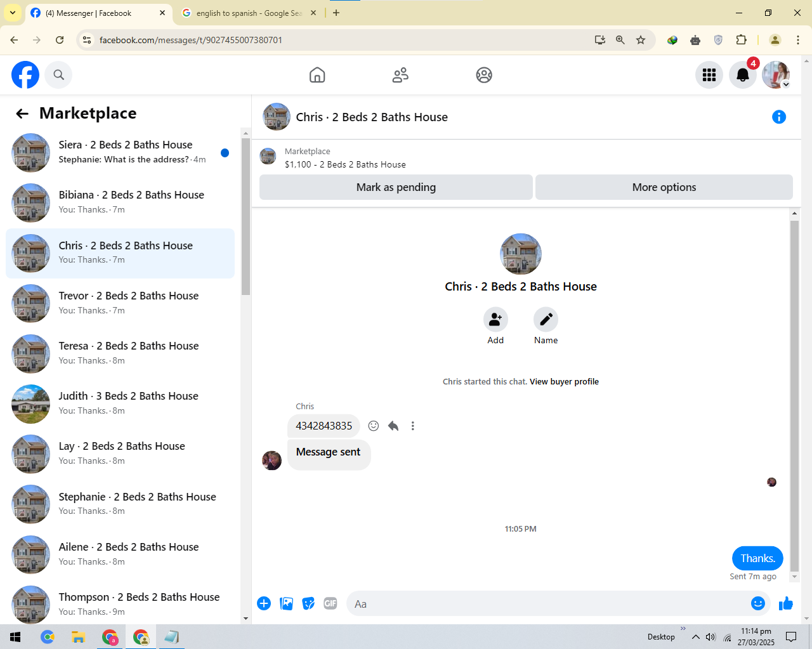The height and width of the screenshot is (649, 812).
Task: Choose a GIF
Action: click(331, 603)
